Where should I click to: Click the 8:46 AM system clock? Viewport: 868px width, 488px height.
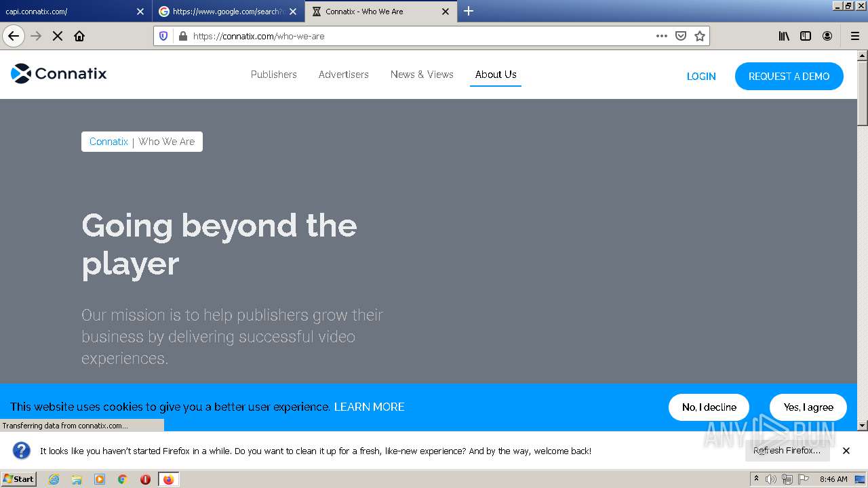click(833, 479)
